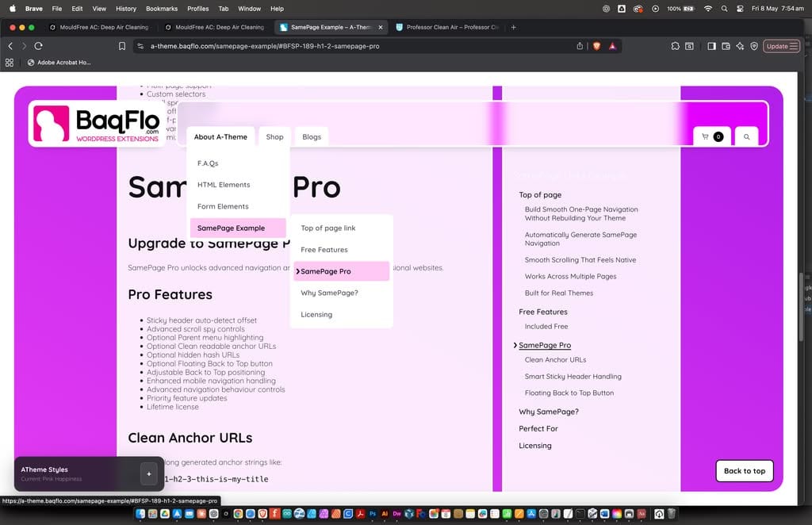
Task: Share the page via share icon in address bar
Action: coord(580,46)
